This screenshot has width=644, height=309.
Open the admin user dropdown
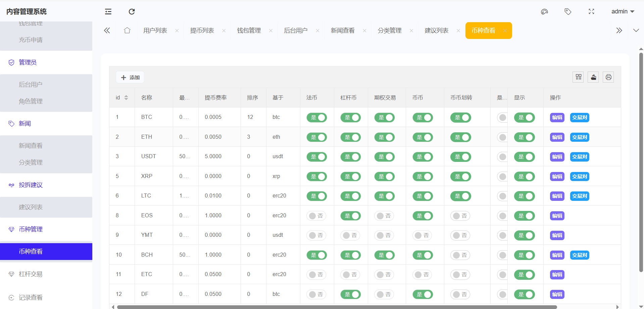(x=623, y=12)
